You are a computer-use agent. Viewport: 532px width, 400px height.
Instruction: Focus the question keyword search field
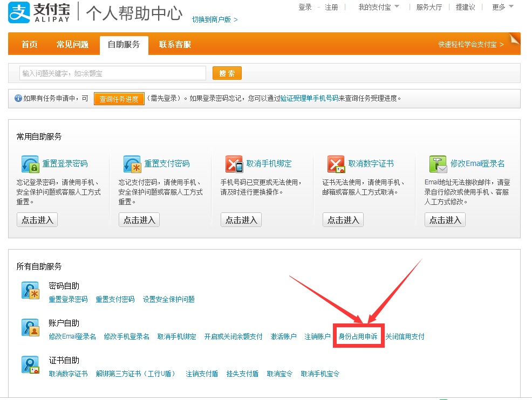pos(112,73)
